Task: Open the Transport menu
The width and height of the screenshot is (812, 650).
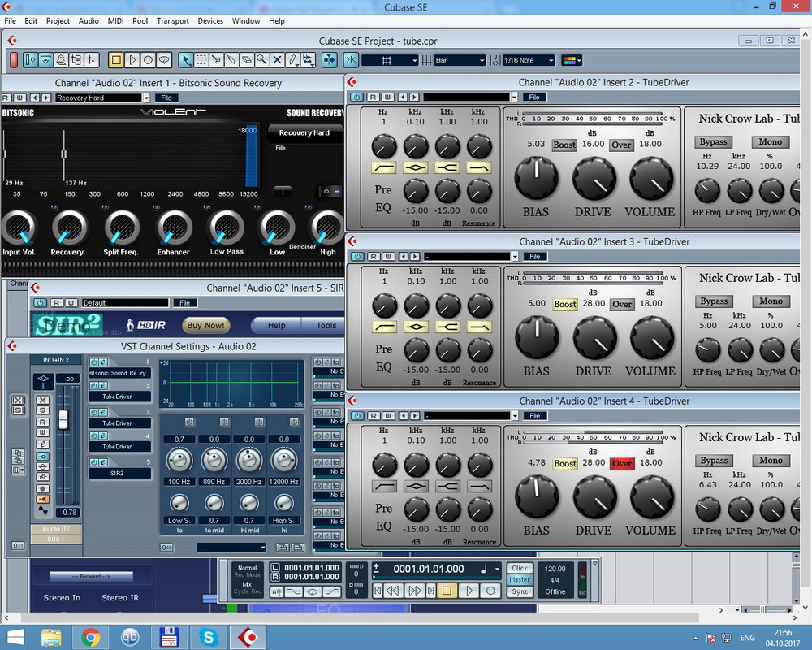Action: 172,21
